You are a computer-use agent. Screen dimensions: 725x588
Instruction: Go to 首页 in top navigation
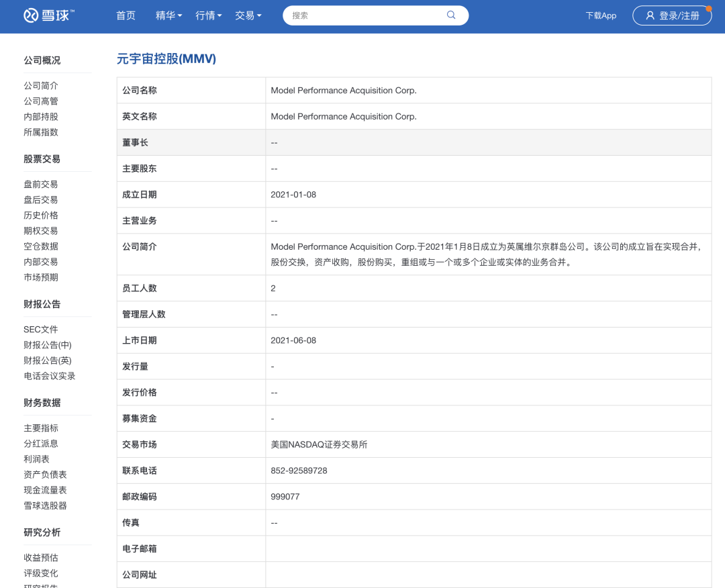[126, 15]
